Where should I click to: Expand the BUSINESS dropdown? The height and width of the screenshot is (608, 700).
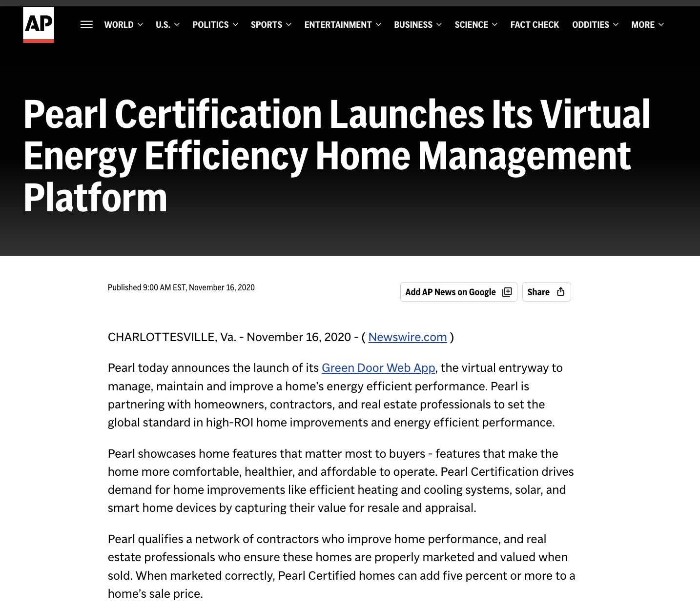[x=413, y=24]
